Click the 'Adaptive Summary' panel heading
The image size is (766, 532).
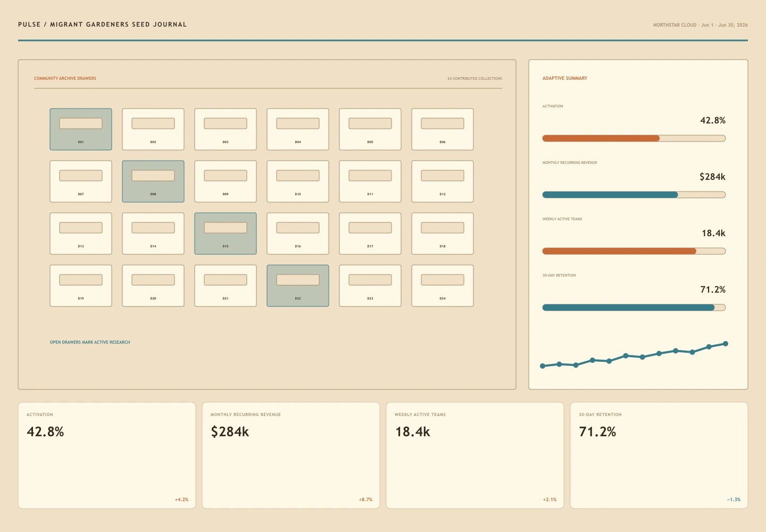pos(565,78)
